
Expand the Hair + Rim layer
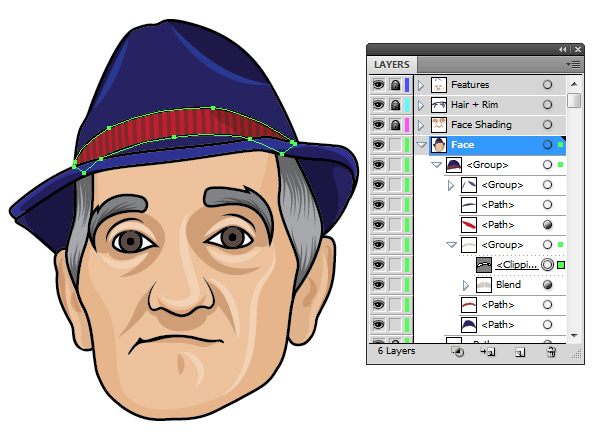(x=420, y=105)
